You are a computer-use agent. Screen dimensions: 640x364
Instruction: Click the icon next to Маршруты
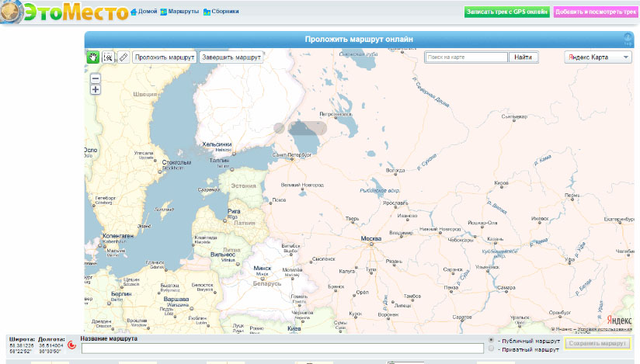[164, 12]
